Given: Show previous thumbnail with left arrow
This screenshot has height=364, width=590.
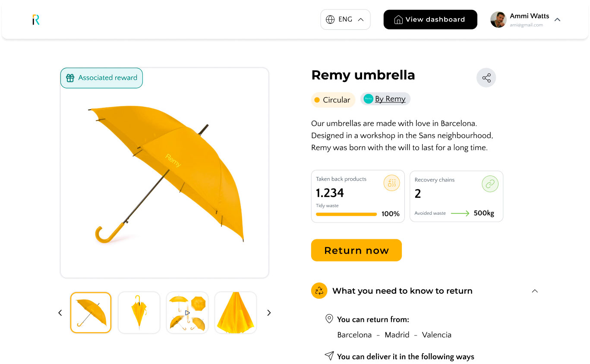Looking at the screenshot, I should click(60, 313).
